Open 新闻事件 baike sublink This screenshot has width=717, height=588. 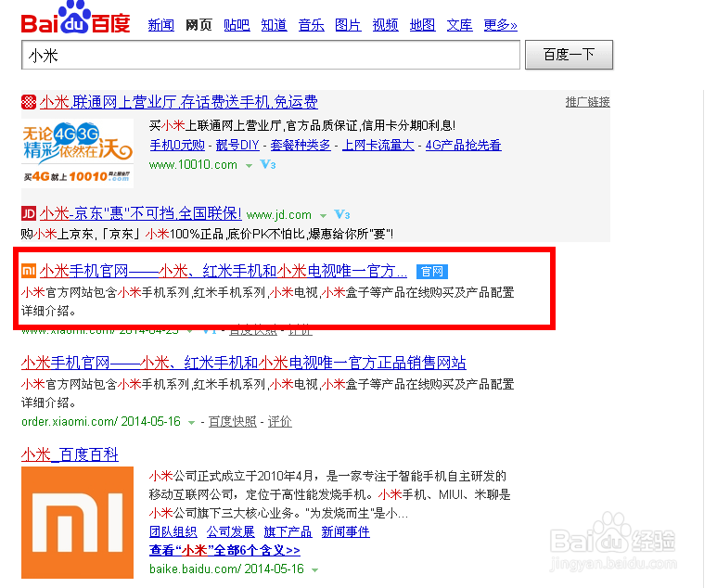[x=345, y=531]
